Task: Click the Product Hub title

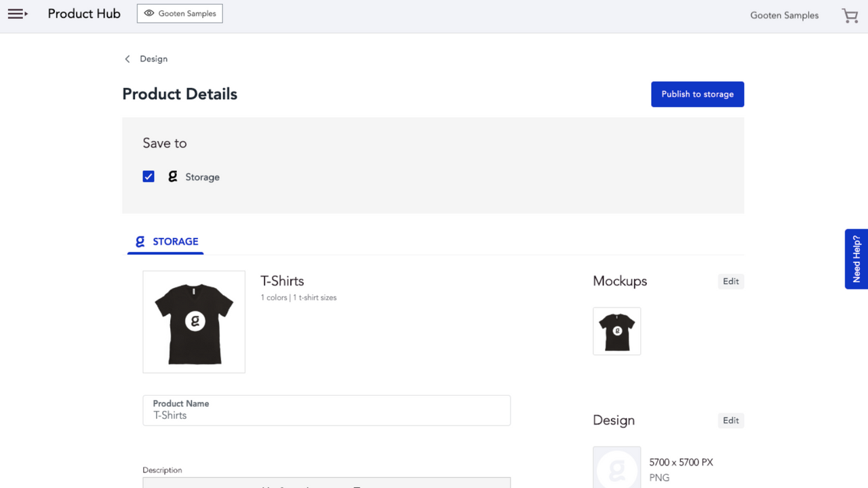Action: [84, 14]
